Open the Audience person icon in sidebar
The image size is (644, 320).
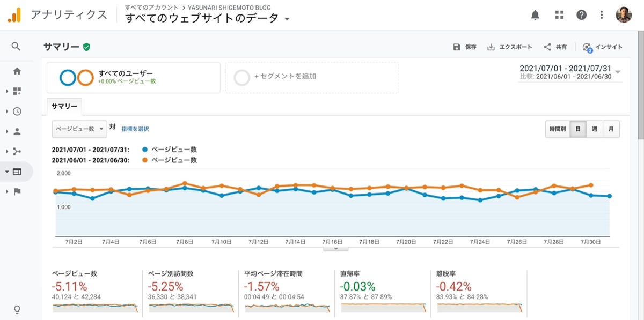click(x=17, y=131)
